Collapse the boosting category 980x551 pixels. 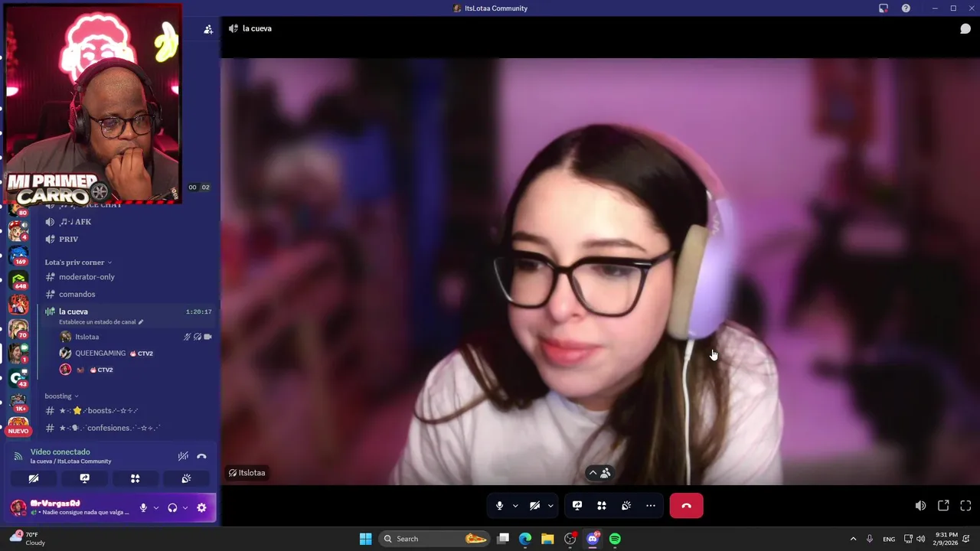click(x=61, y=396)
